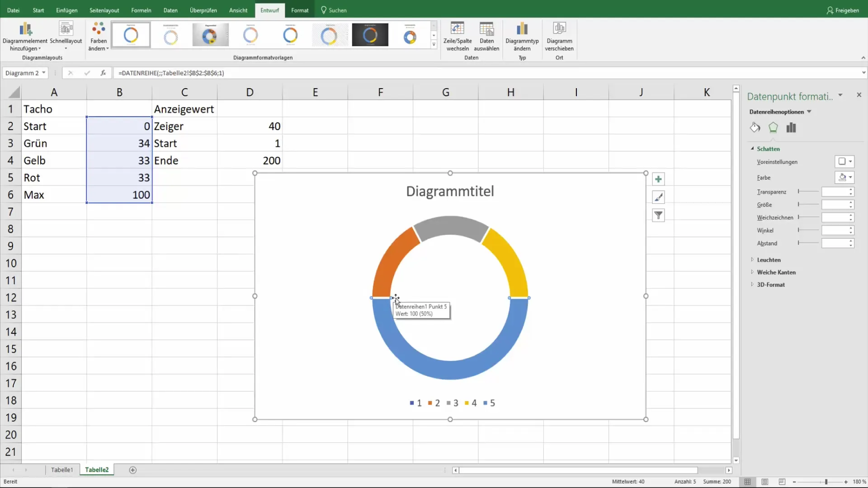Viewport: 868px width, 488px height.
Task: Select the gray doughnut segment
Action: pyautogui.click(x=451, y=226)
